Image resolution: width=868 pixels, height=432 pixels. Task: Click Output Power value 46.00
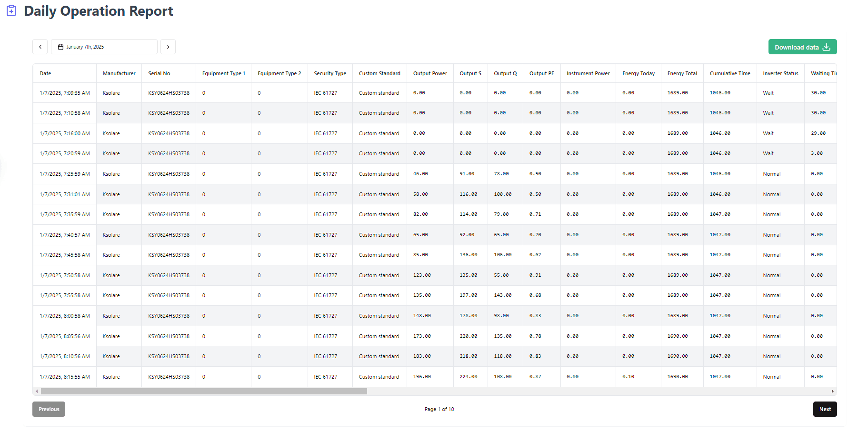420,174
